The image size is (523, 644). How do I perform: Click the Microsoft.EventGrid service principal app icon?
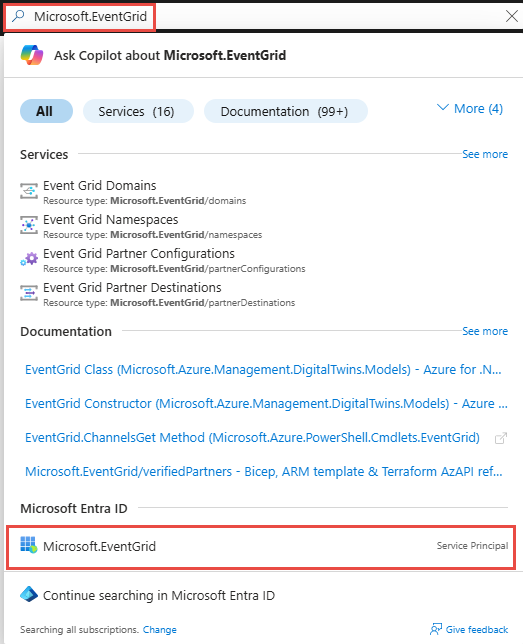coord(29,545)
